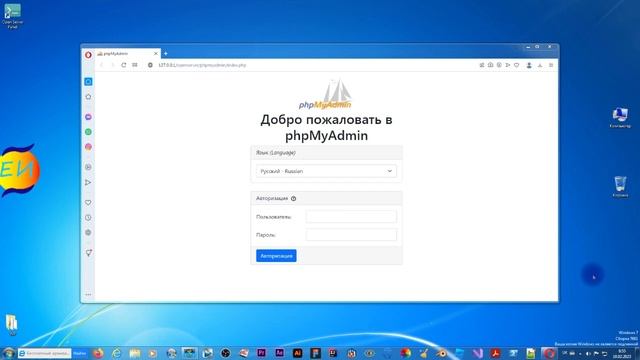Open the sidebar home icon

(88, 97)
